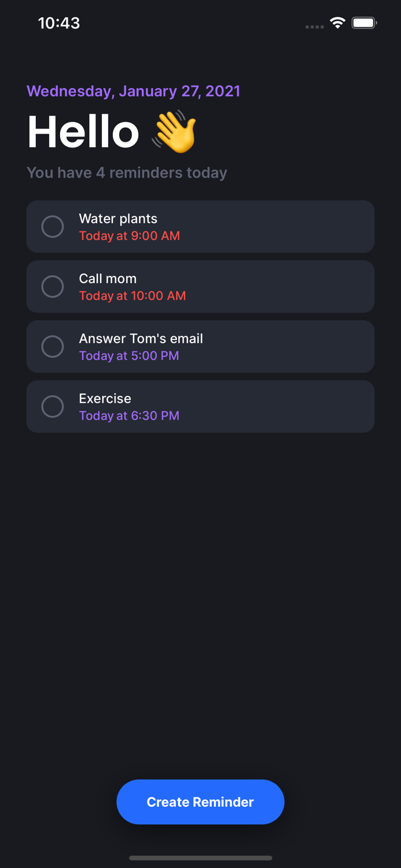Tap the waving hand emoji
This screenshot has width=401, height=868.
[175, 132]
